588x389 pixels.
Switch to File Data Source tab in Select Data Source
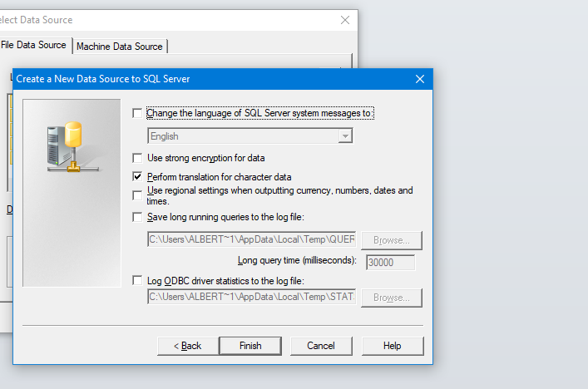[x=34, y=45]
